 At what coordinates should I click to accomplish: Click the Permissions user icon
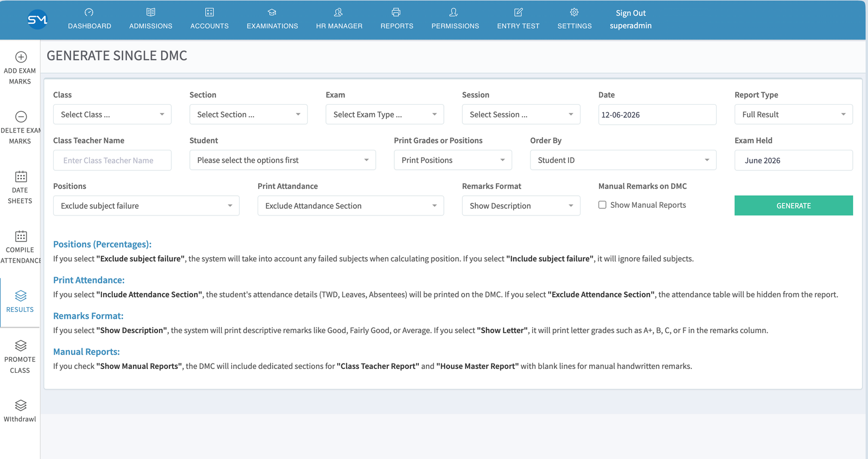coord(454,12)
